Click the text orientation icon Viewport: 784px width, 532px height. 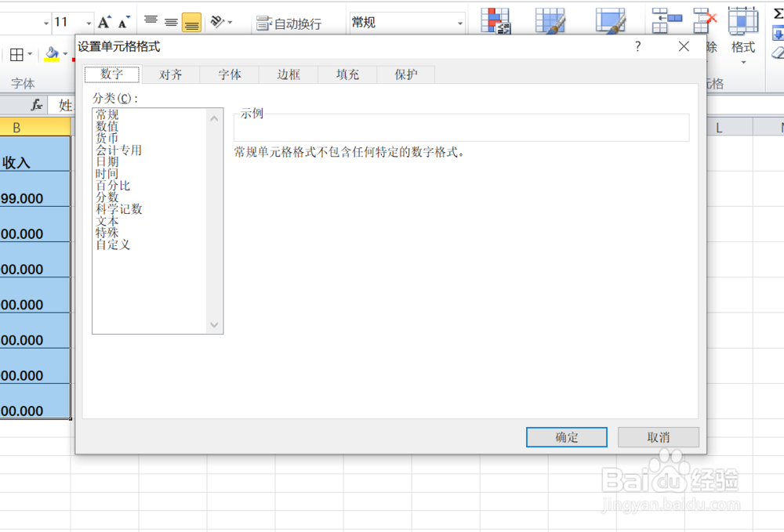click(217, 21)
